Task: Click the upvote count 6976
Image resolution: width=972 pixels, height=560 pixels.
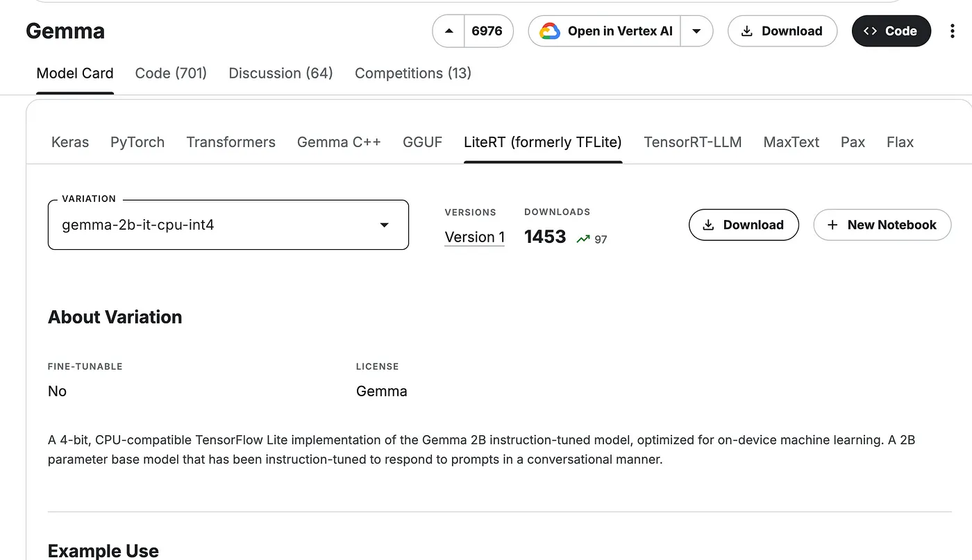Action: 487,31
